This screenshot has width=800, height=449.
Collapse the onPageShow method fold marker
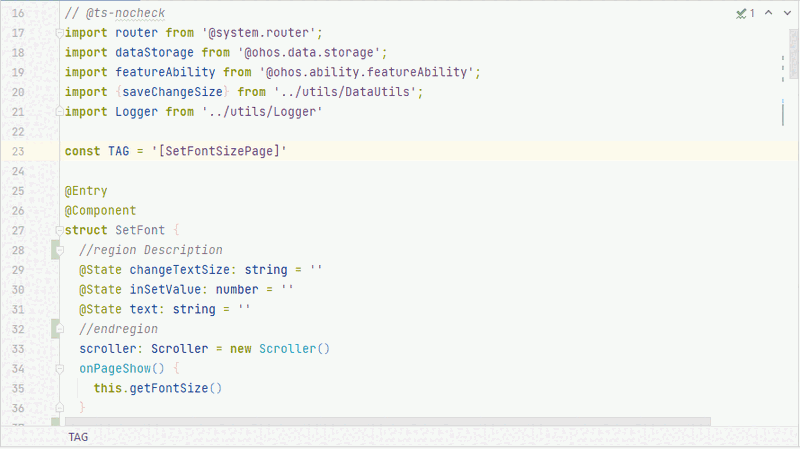(59, 369)
